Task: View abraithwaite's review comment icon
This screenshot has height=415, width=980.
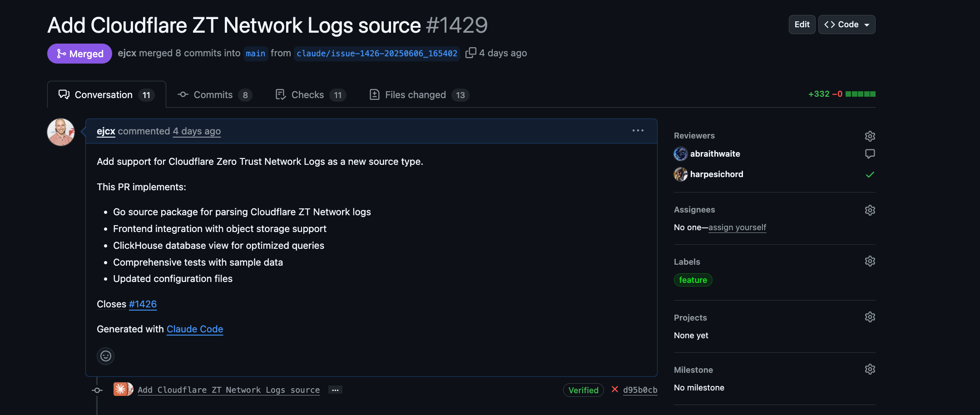Action: point(870,154)
